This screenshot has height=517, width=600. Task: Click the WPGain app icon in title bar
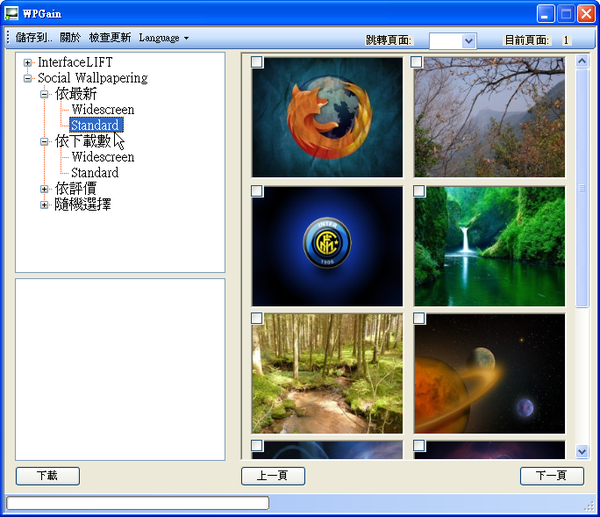tap(11, 13)
